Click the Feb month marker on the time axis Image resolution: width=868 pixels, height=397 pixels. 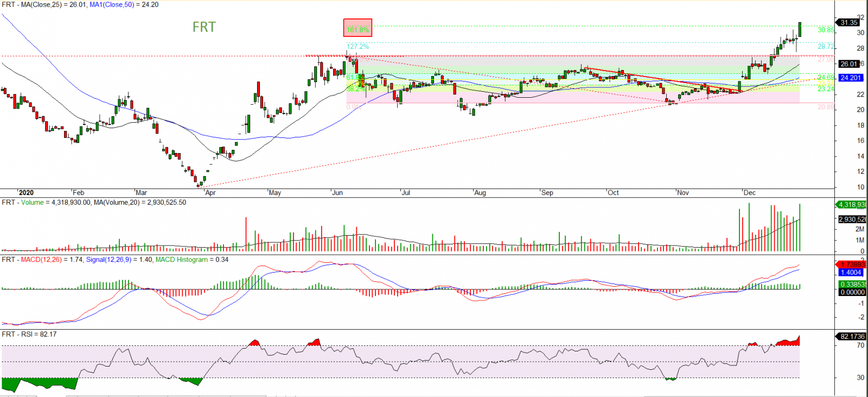pos(79,193)
